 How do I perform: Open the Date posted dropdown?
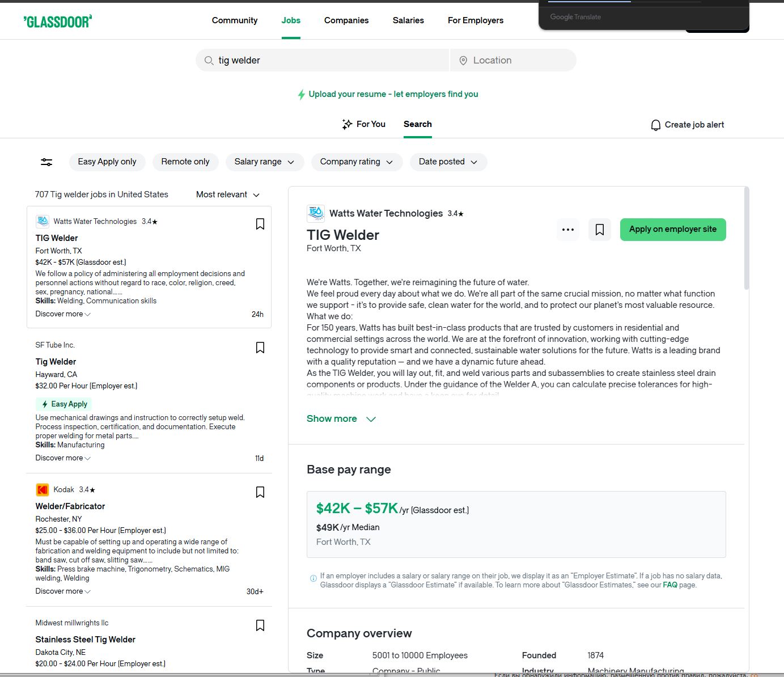[x=448, y=162]
